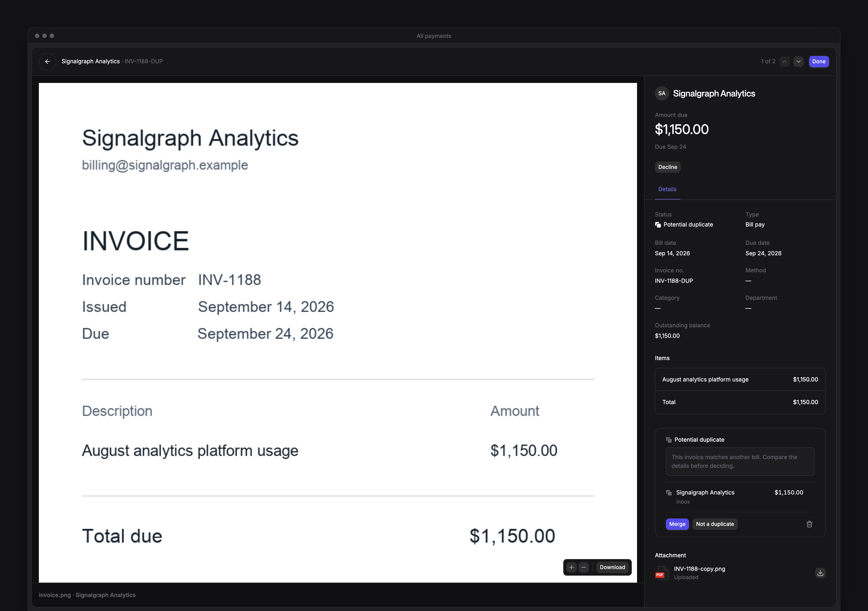Go to previous bill with up chevron
The image size is (868, 611).
click(784, 61)
